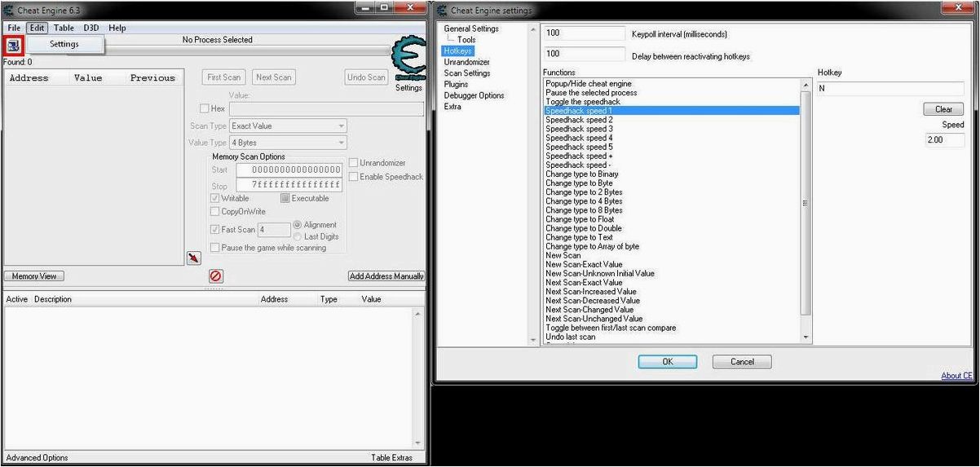Open the Scan Type dropdown
Viewport: 980px width, 467px height.
[x=289, y=126]
